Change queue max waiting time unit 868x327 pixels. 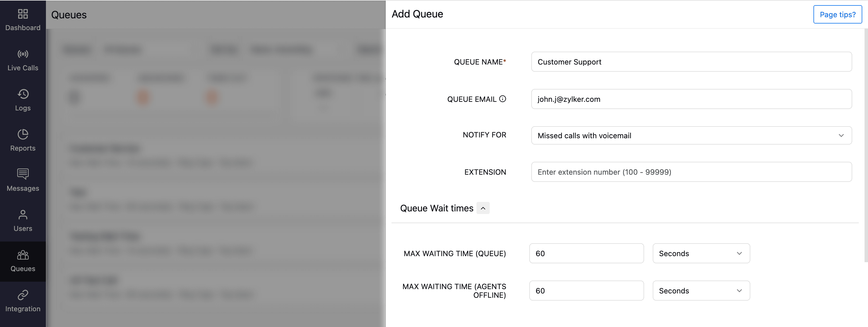[x=701, y=254]
